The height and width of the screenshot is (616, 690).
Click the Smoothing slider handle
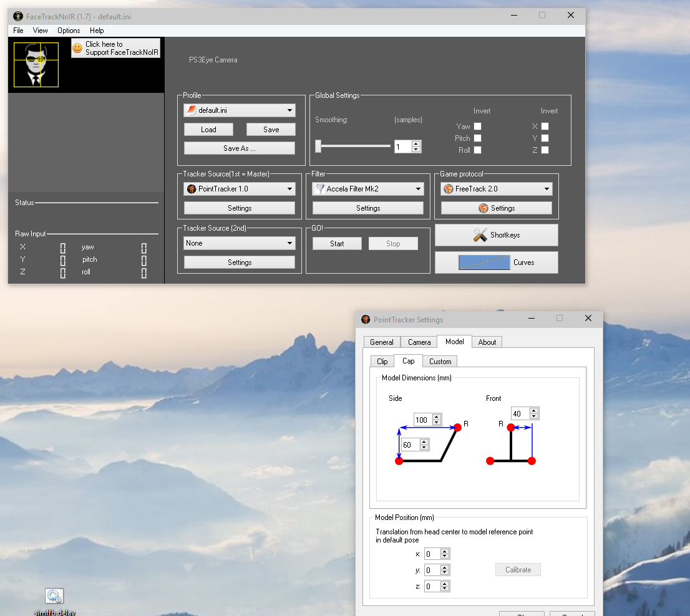(x=318, y=147)
